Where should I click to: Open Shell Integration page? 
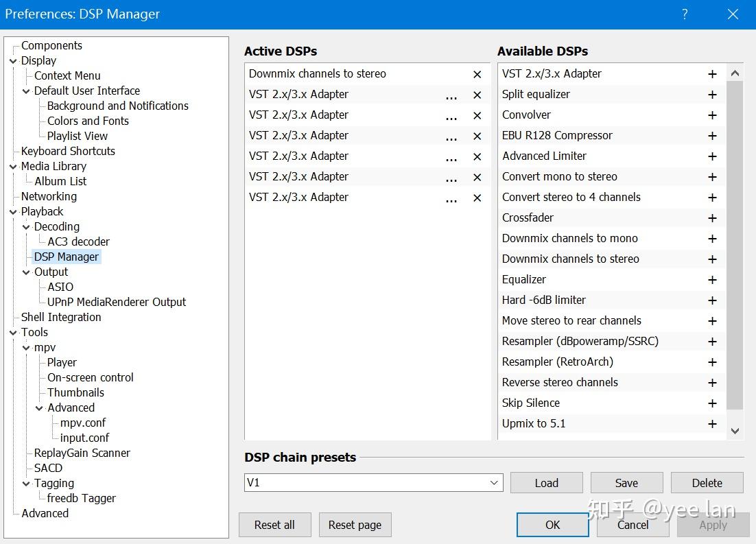pos(61,318)
